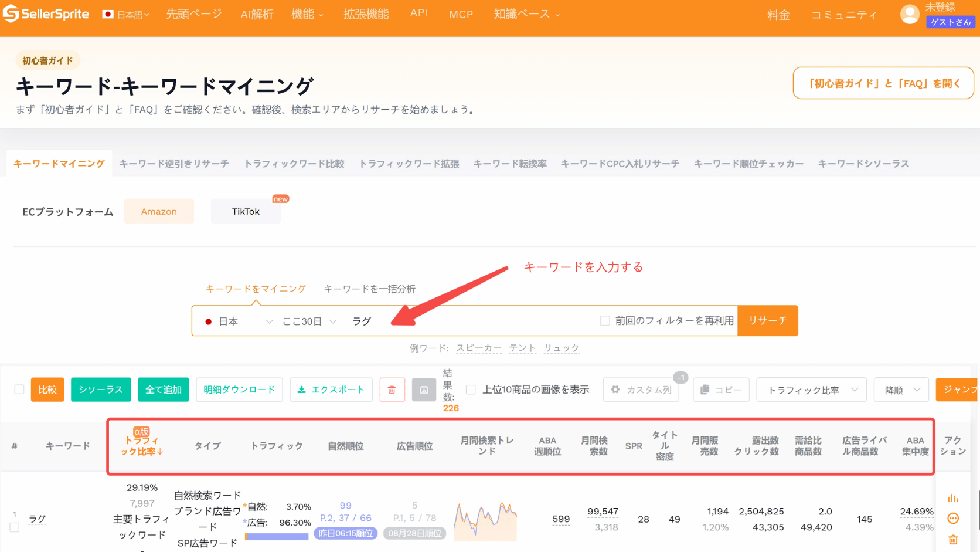The height and width of the screenshot is (552, 980).
Task: Expand the 機能 menu
Action: click(x=308, y=15)
